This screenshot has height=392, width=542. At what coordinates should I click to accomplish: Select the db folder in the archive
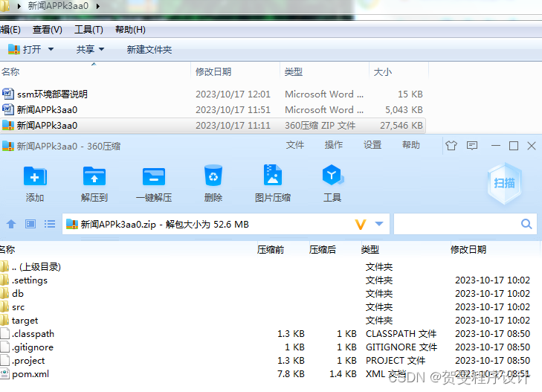click(18, 294)
